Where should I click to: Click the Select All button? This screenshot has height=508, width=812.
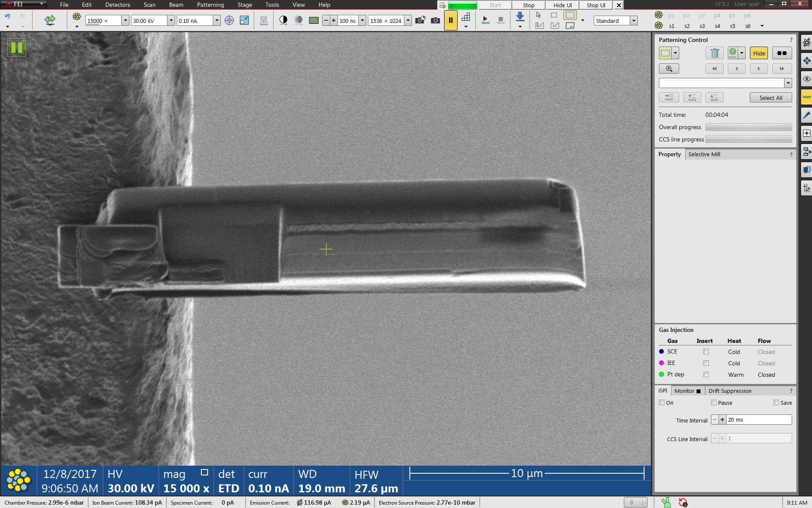770,98
